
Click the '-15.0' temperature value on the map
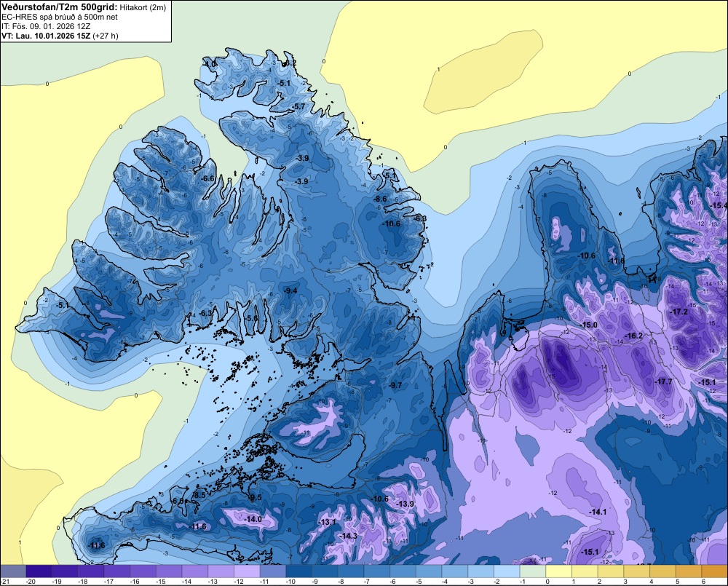pos(589,325)
